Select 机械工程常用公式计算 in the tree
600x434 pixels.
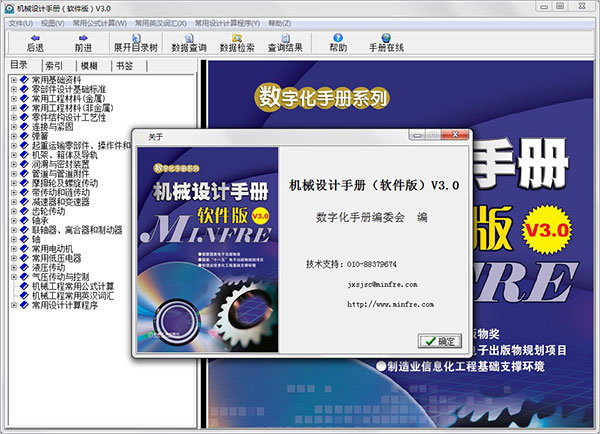point(80,285)
